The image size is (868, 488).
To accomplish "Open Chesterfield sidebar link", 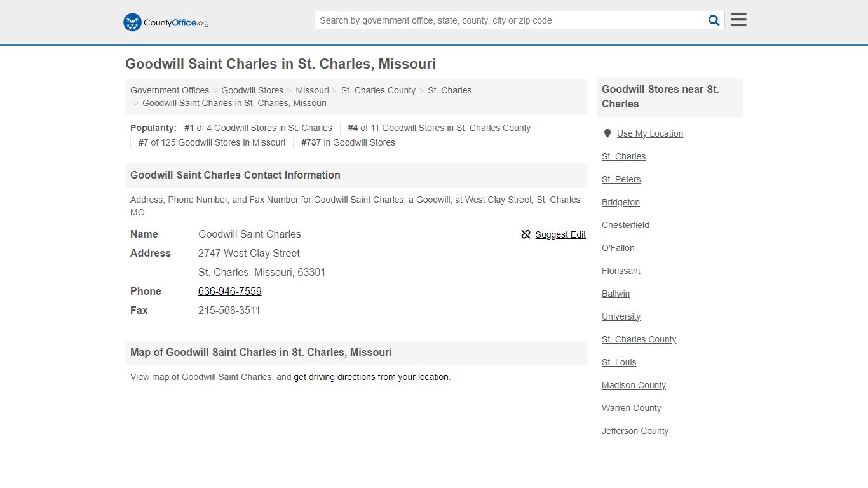I will tap(625, 225).
